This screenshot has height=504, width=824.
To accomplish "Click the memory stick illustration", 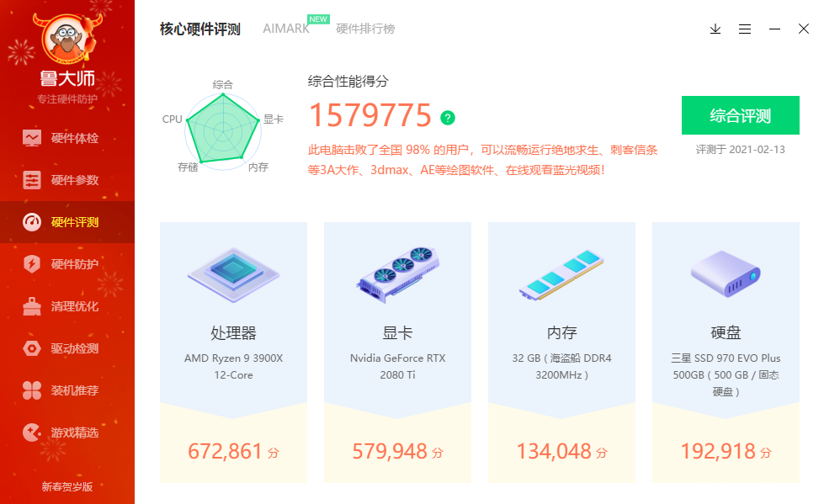I will (561, 274).
